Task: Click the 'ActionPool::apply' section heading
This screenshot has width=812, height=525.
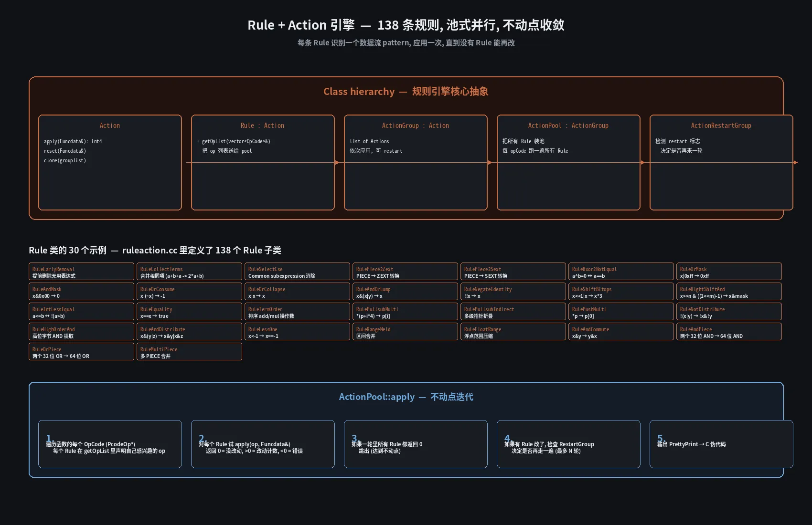Action: [406, 397]
